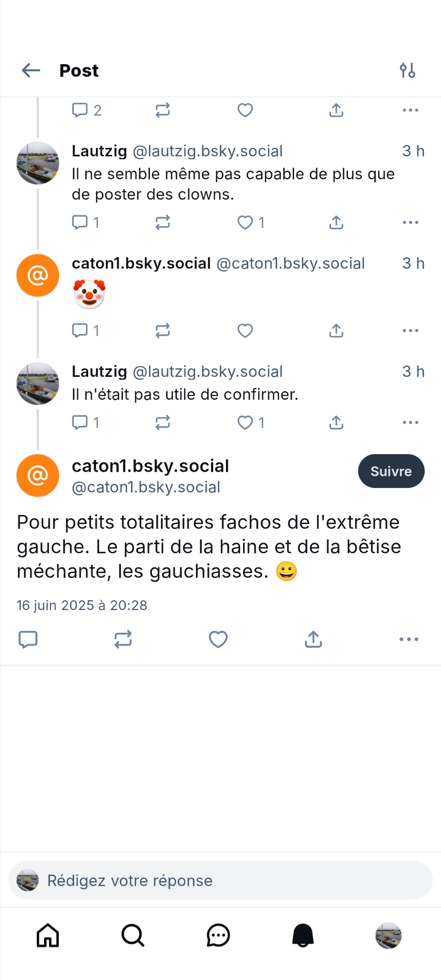Open profile avatar in bottom navigation

point(388,935)
